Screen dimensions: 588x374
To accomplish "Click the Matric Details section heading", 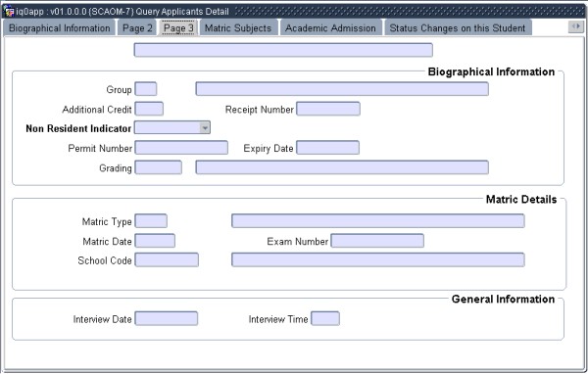I will [521, 200].
